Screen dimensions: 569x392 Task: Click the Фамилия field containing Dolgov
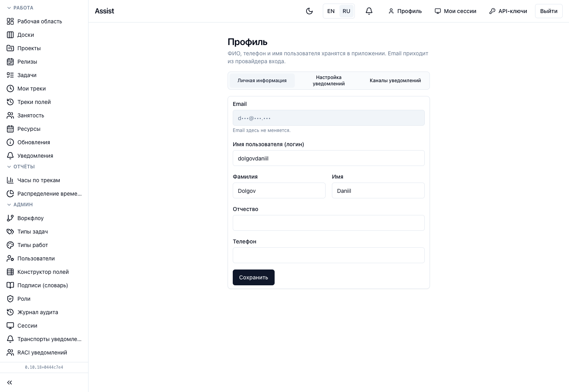[x=279, y=190]
